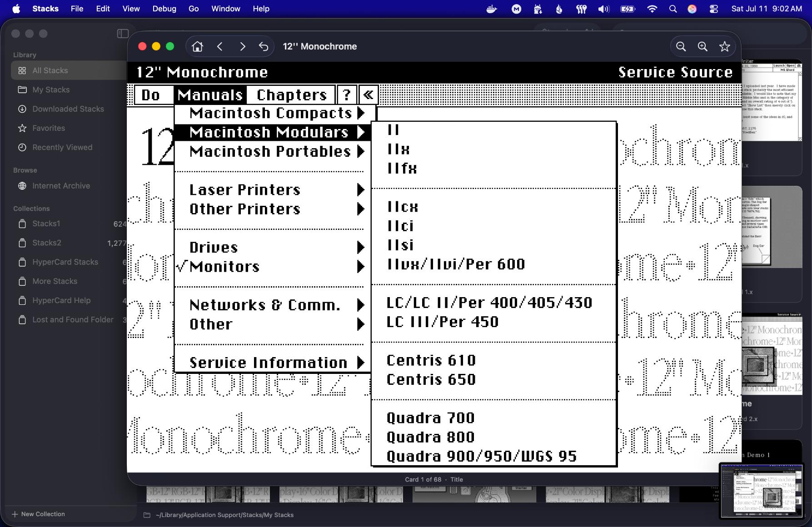The image size is (812, 527).
Task: Click the volume icon in menu bar
Action: [x=603, y=9]
